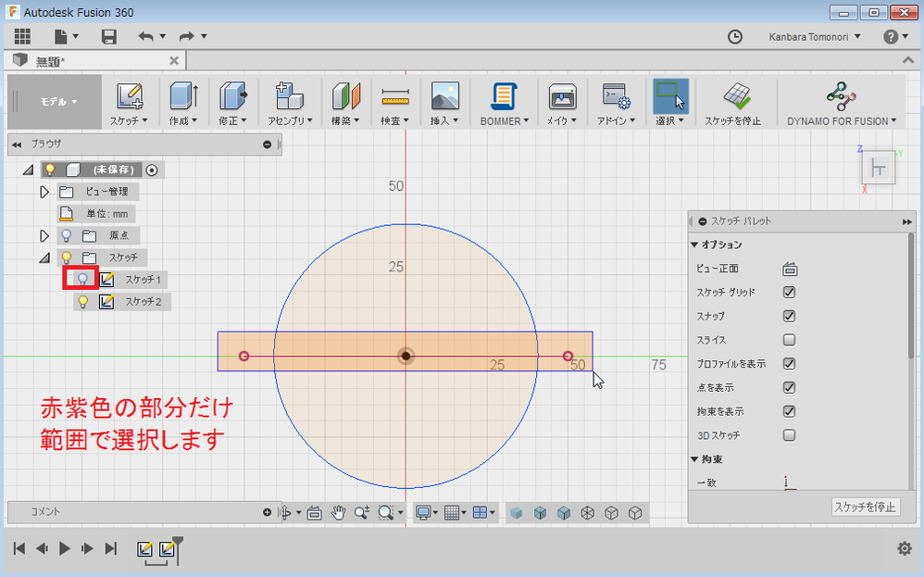This screenshot has width=924, height=577.
Task: Open the Create (作成) tool menu
Action: pyautogui.click(x=183, y=103)
